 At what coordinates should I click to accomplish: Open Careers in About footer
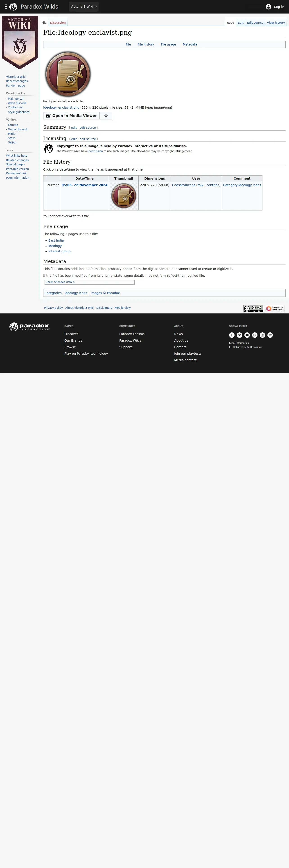pyautogui.click(x=180, y=347)
